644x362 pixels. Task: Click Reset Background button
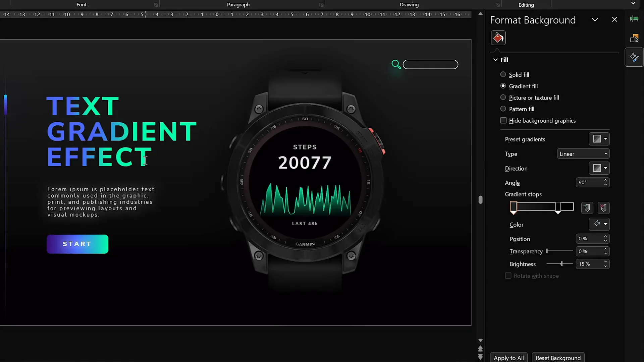point(558,358)
